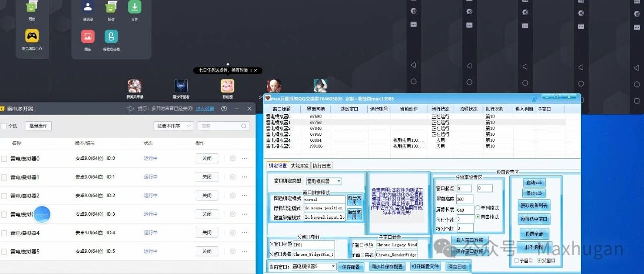Screen dimensions: 644x274
Task: Open the 雷电游戏中心 gamepad icon
Action: tap(32, 36)
